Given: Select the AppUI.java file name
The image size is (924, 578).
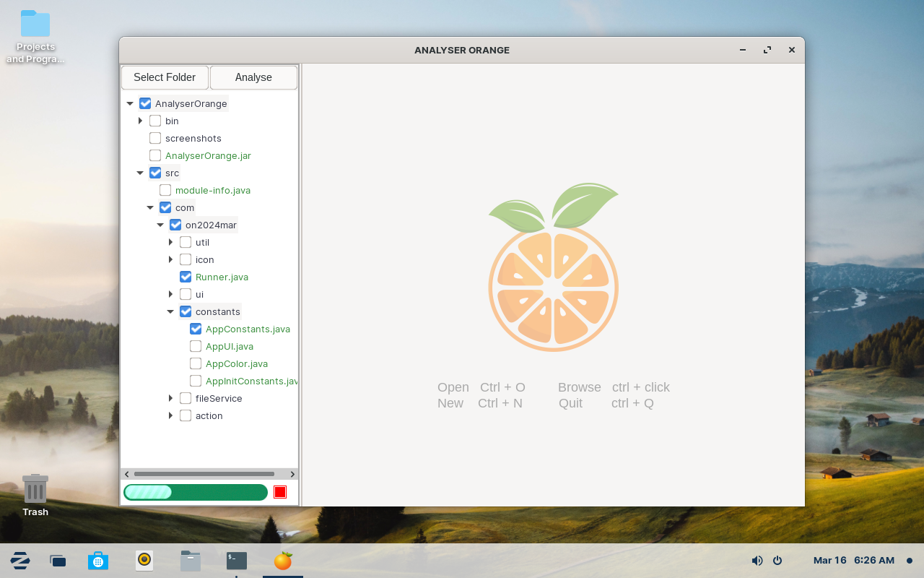Looking at the screenshot, I should [230, 346].
